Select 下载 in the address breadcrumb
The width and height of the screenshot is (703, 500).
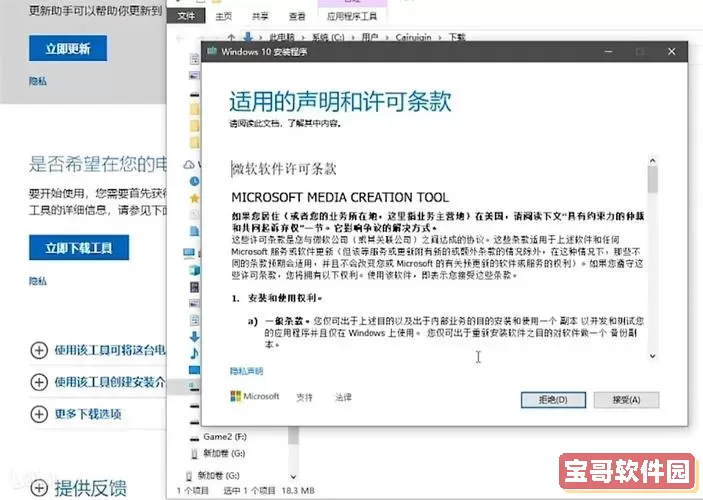coord(457,37)
